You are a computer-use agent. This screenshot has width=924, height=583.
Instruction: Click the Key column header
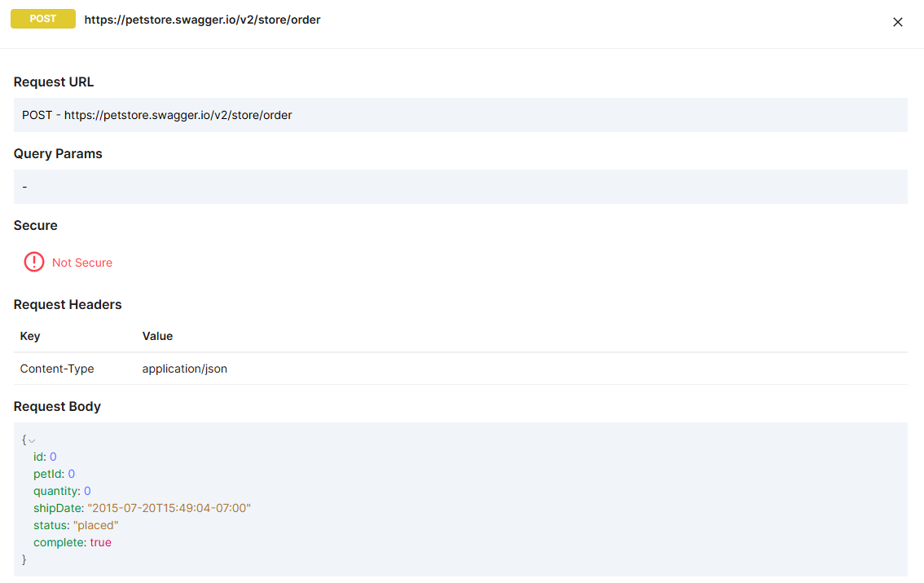[30, 336]
